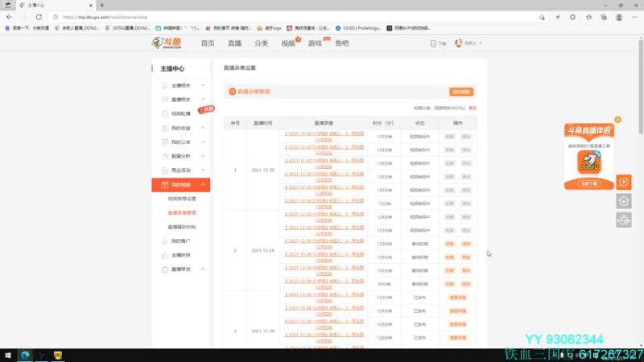644x362 pixels.
Task: Open Windows Start button
Action: pos(8,355)
